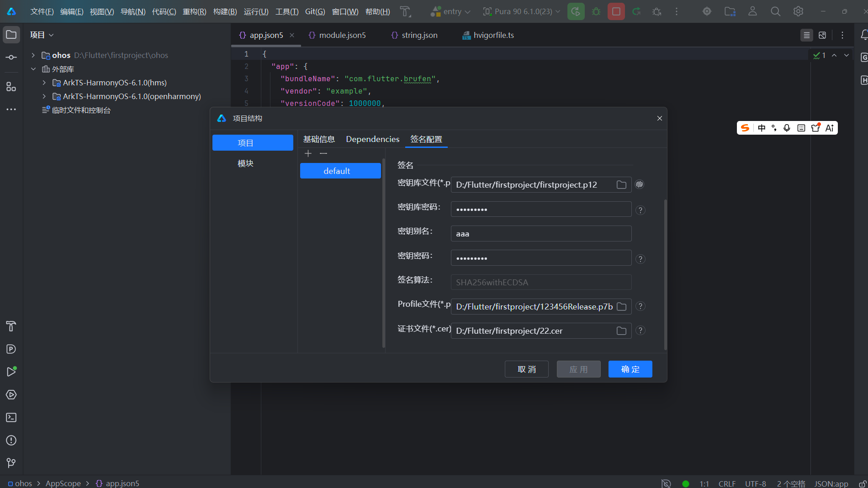Open the module.json5 editor tab

tap(337, 35)
